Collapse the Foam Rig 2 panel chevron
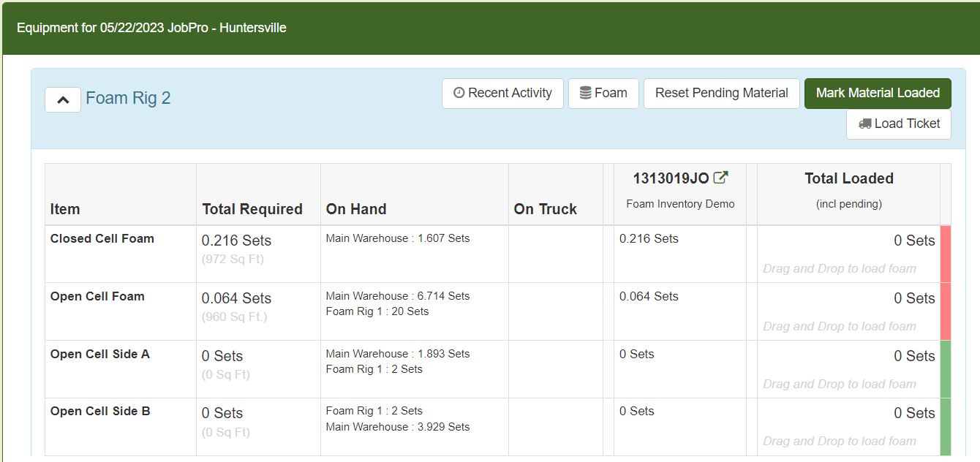Screen dimensions: 980x462 click(x=63, y=99)
